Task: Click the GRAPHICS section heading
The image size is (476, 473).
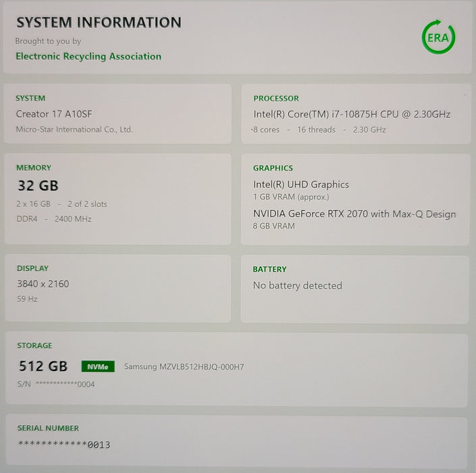Action: [x=273, y=168]
